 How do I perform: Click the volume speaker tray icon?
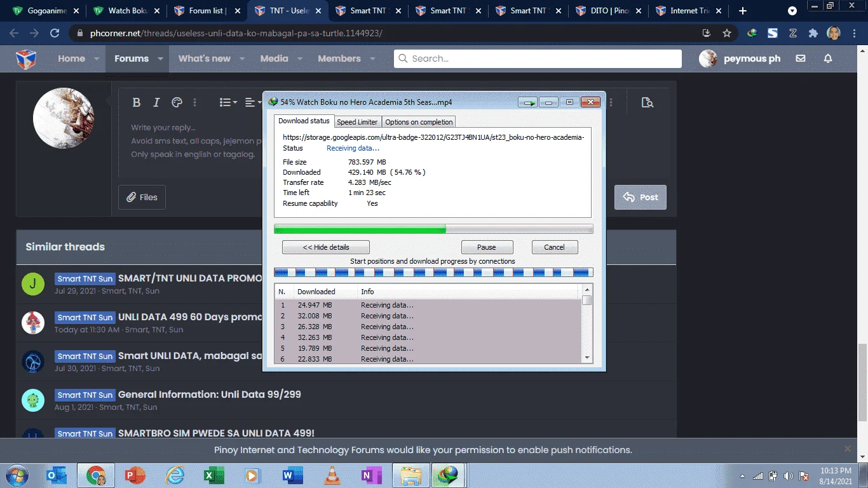(x=788, y=476)
